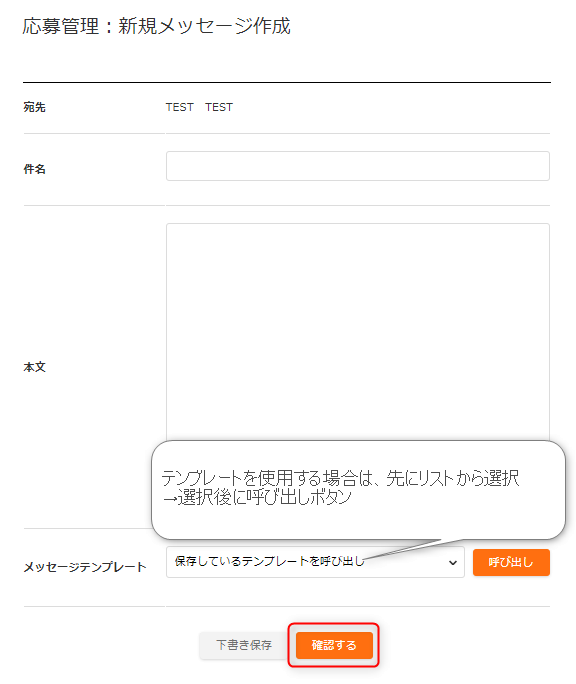
Task: Save draft with 下書き保存 button
Action: (x=243, y=645)
